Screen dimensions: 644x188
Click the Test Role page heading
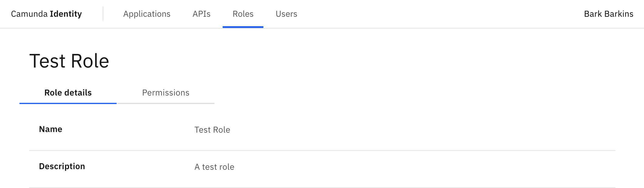(69, 61)
